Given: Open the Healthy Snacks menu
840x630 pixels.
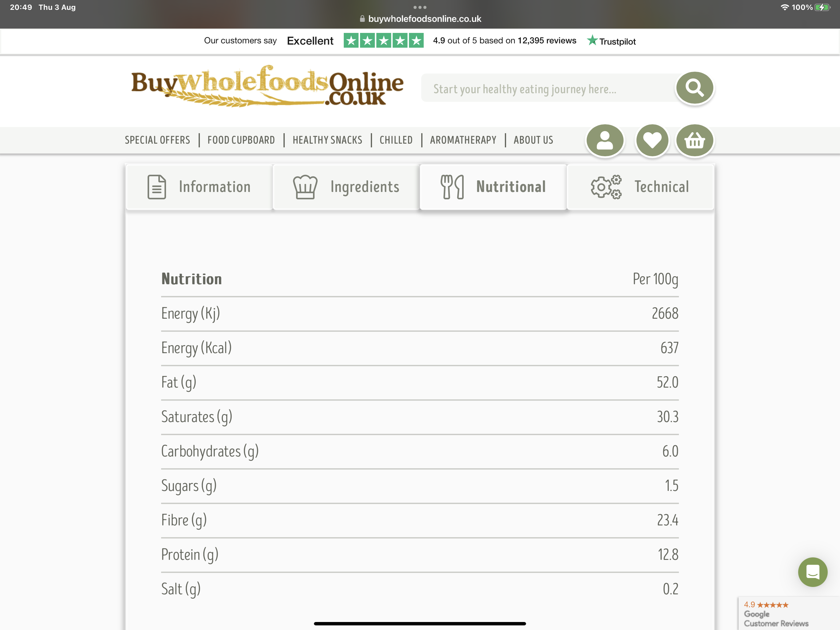Looking at the screenshot, I should (x=327, y=140).
